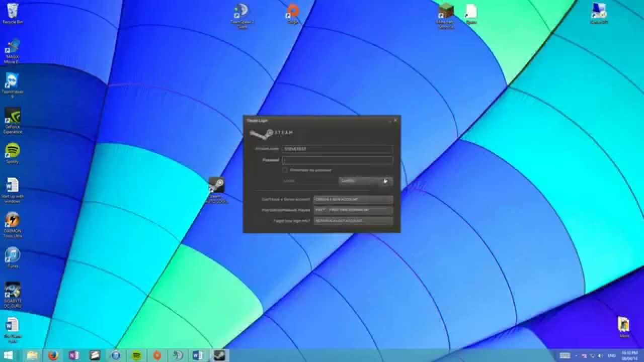Select the GeForce Experience desktop icon
The width and height of the screenshot is (644, 362).
pos(13,120)
